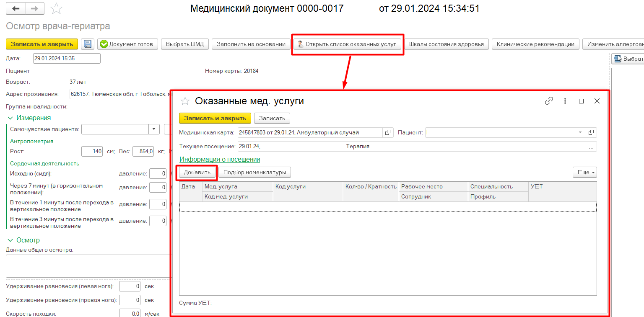Add the medical document to favorites with the star
Image resolution: width=644 pixels, height=317 pixels.
[56, 8]
